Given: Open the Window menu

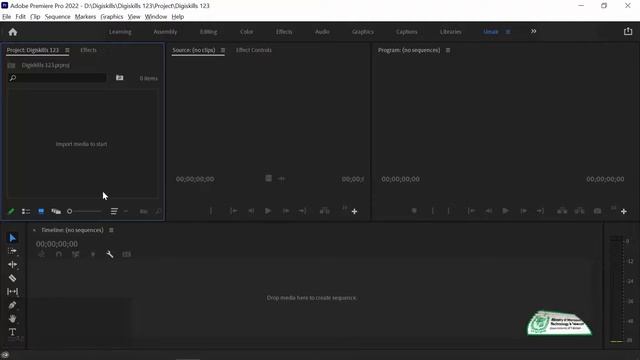Looking at the screenshot, I should [156, 17].
